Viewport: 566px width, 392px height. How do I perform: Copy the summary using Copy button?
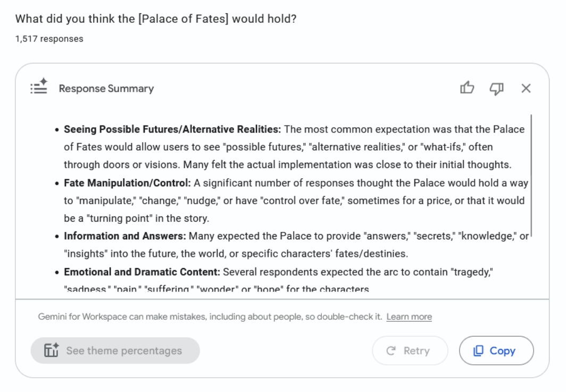[496, 351]
